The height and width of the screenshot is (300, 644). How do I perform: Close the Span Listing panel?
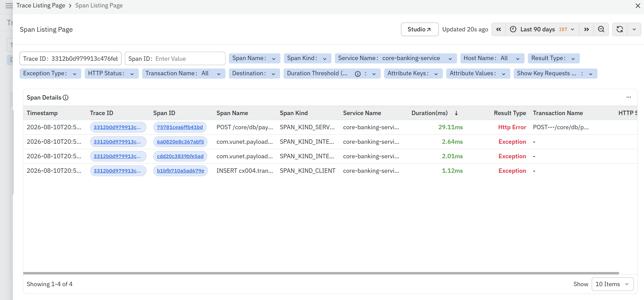point(638,6)
